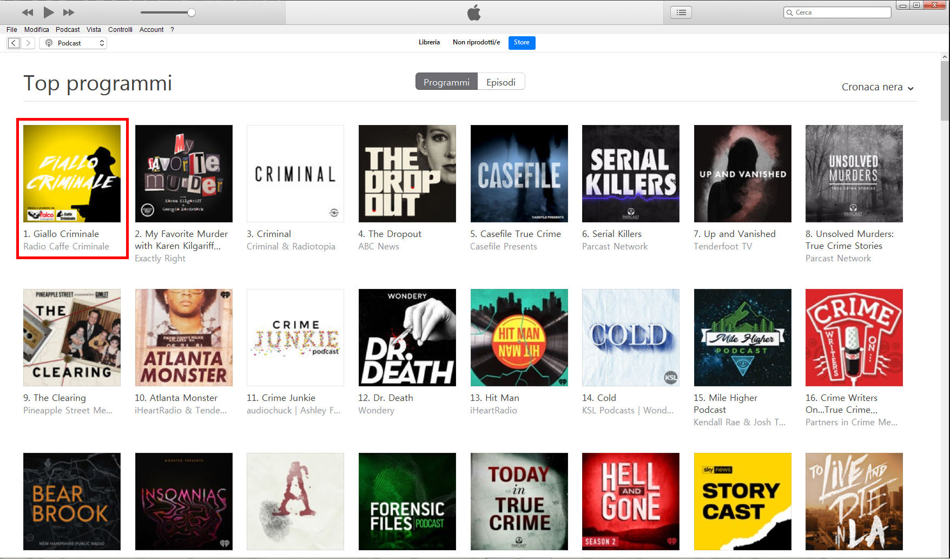Click the Exactly Right author link
950x560 pixels.
tap(160, 258)
